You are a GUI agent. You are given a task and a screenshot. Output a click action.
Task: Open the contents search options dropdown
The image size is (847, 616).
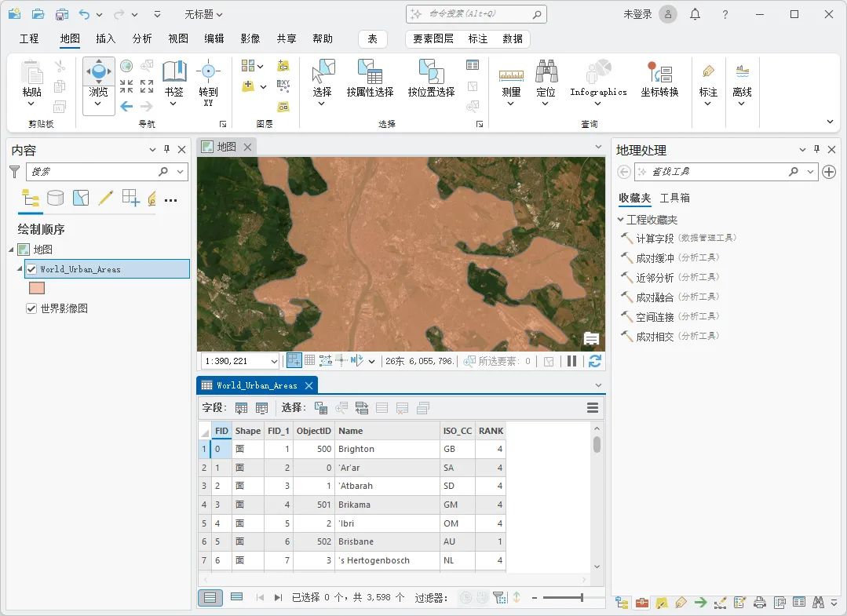coord(180,172)
